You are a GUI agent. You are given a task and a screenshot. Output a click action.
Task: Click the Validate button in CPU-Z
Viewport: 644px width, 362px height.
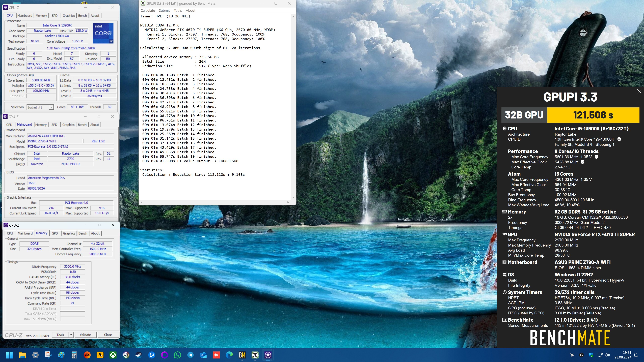[x=85, y=335]
